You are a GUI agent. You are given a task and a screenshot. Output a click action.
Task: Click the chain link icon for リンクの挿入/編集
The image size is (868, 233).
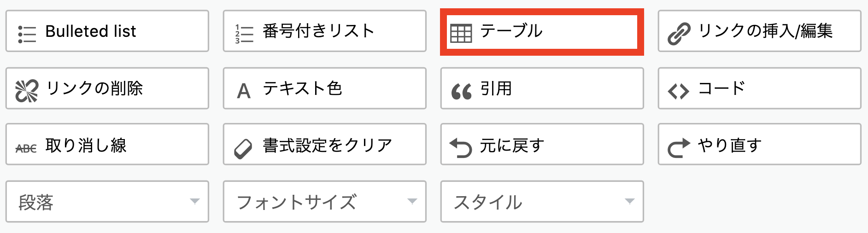pos(679,34)
